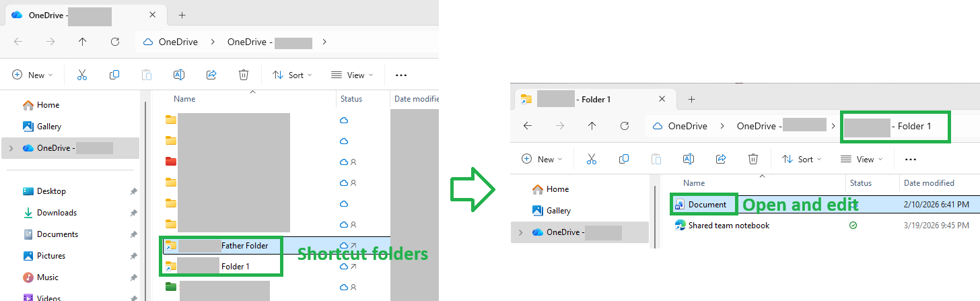Click the Cut scissors icon in left window

point(82,75)
